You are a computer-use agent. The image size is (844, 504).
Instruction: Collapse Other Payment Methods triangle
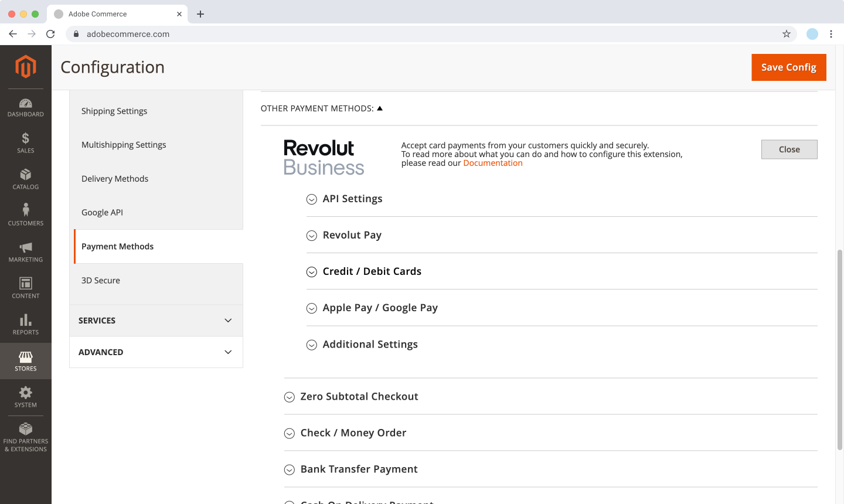point(380,108)
